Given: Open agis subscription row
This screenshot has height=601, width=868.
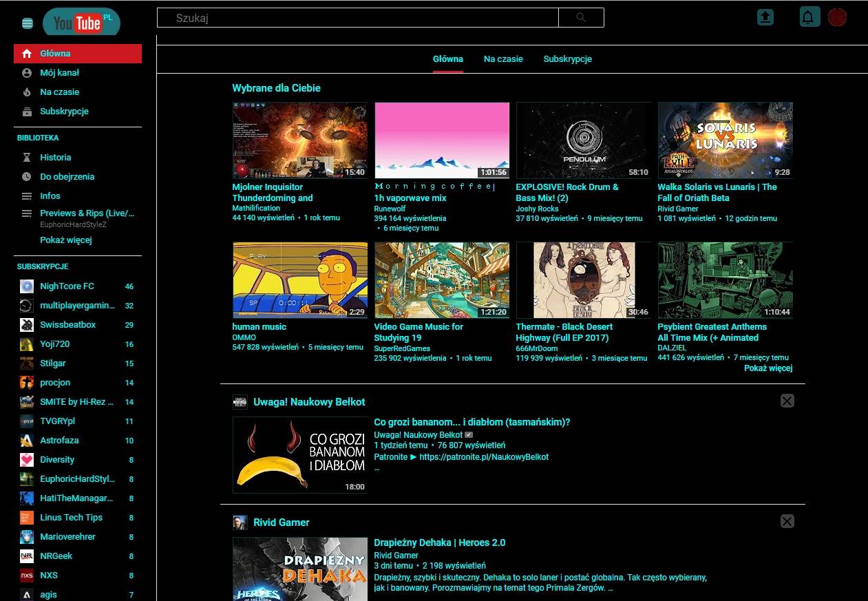Looking at the screenshot, I should click(78, 594).
